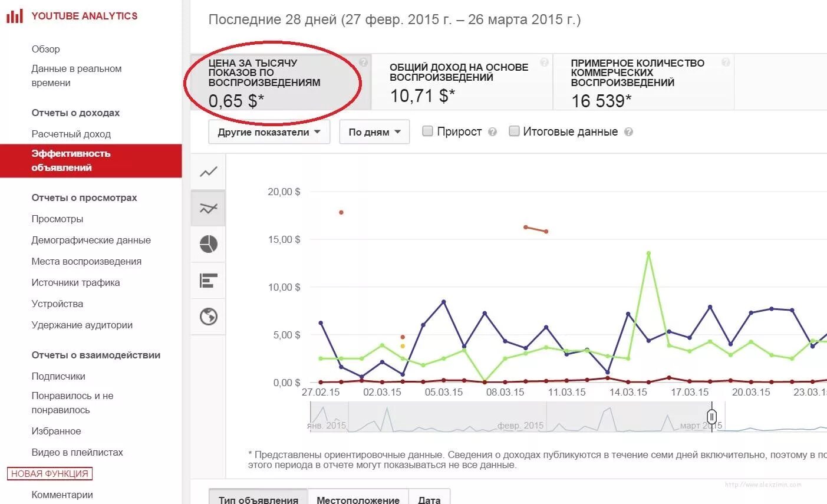
Task: Click the YouTube Analytics bar chart logo
Action: click(14, 16)
